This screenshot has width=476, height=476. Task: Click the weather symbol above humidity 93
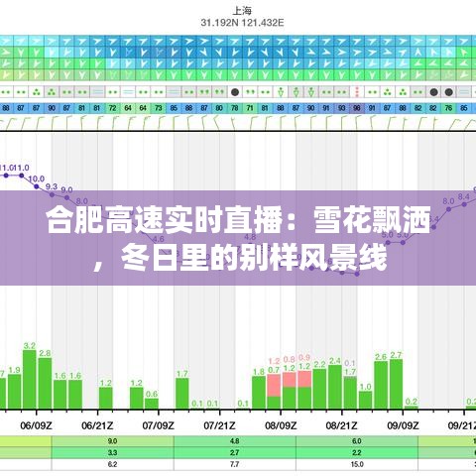[x=341, y=92]
